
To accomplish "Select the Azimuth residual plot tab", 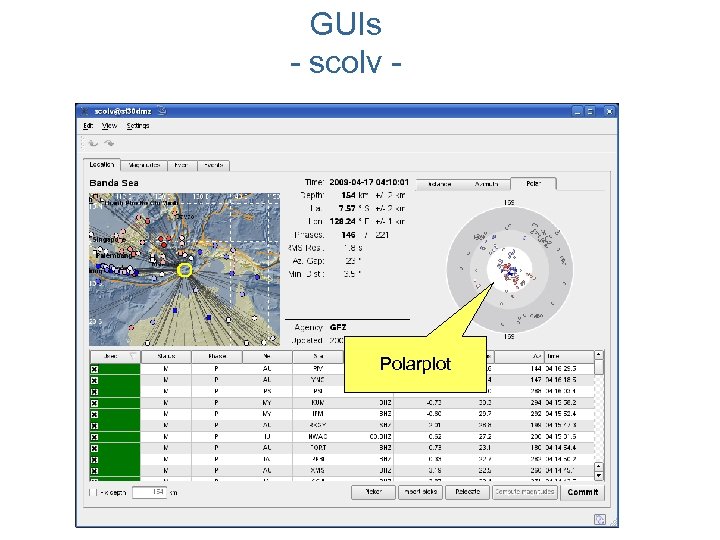I will (487, 184).
